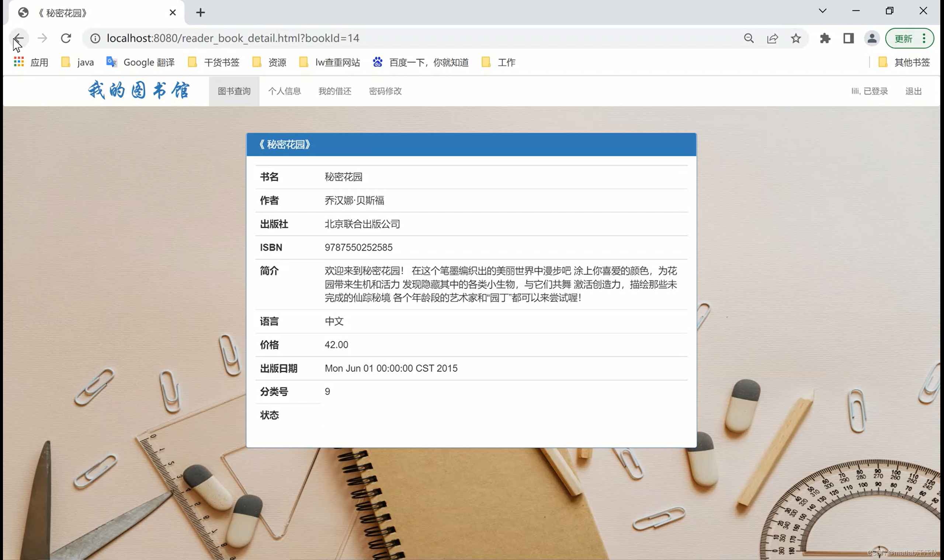Expand the tab search chevron
The height and width of the screenshot is (560, 944).
822,11
